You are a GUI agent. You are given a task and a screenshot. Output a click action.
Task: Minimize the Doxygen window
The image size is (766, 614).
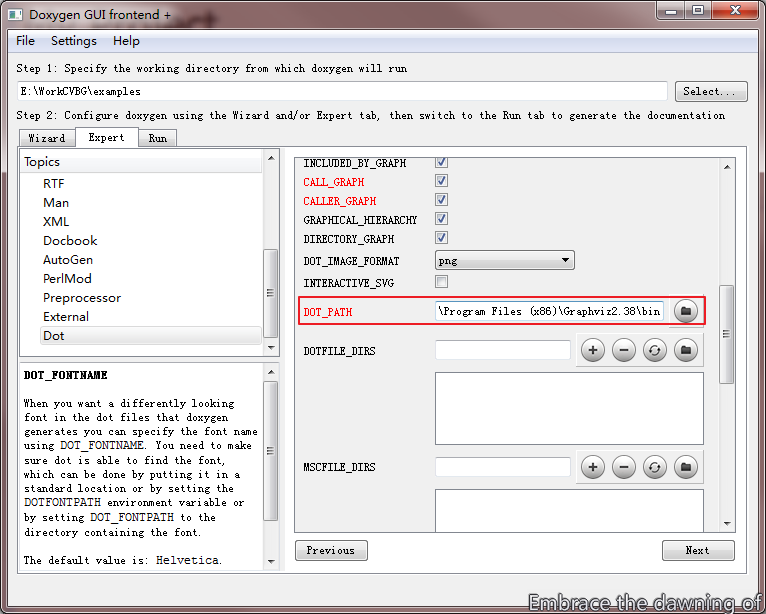671,10
